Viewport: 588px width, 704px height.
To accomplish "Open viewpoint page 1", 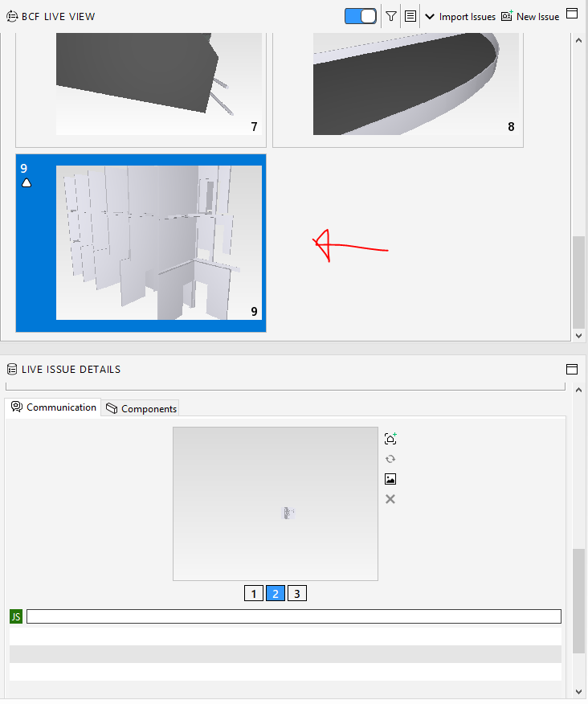I will click(254, 594).
